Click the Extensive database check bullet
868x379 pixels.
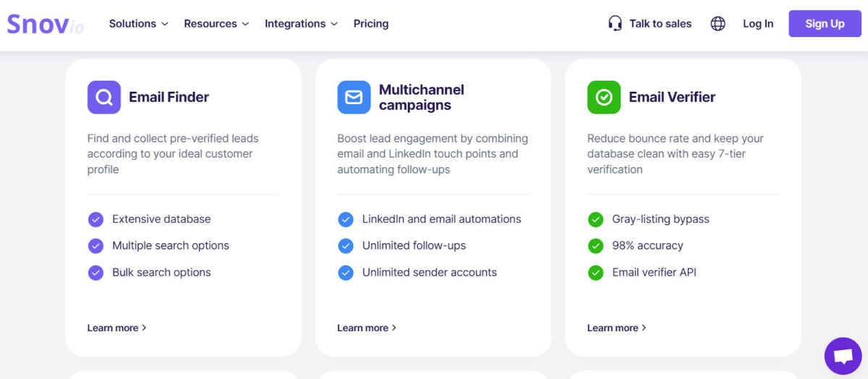click(x=95, y=219)
